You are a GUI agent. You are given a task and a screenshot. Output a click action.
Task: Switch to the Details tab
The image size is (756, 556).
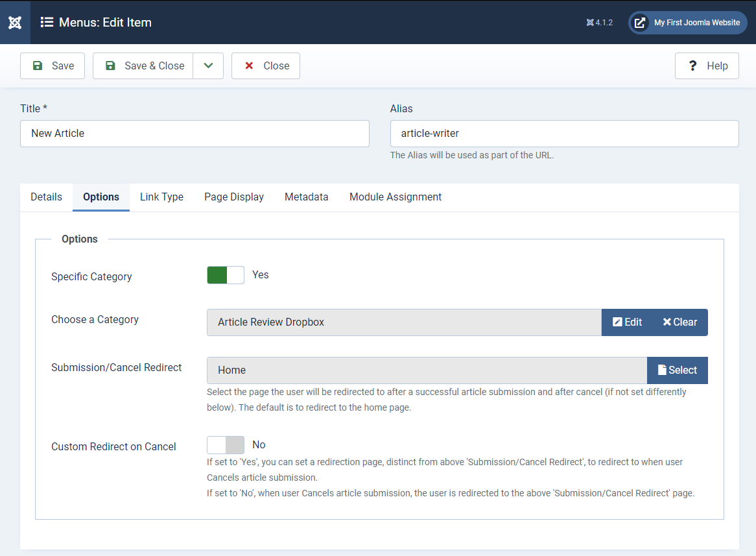point(46,197)
